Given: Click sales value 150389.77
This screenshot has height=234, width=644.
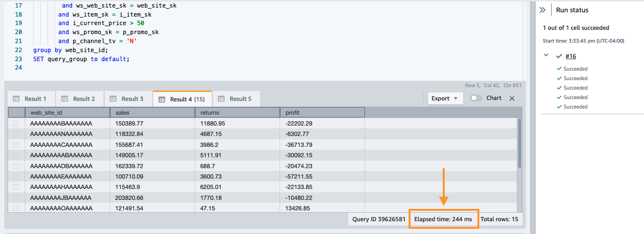Looking at the screenshot, I should 130,123.
